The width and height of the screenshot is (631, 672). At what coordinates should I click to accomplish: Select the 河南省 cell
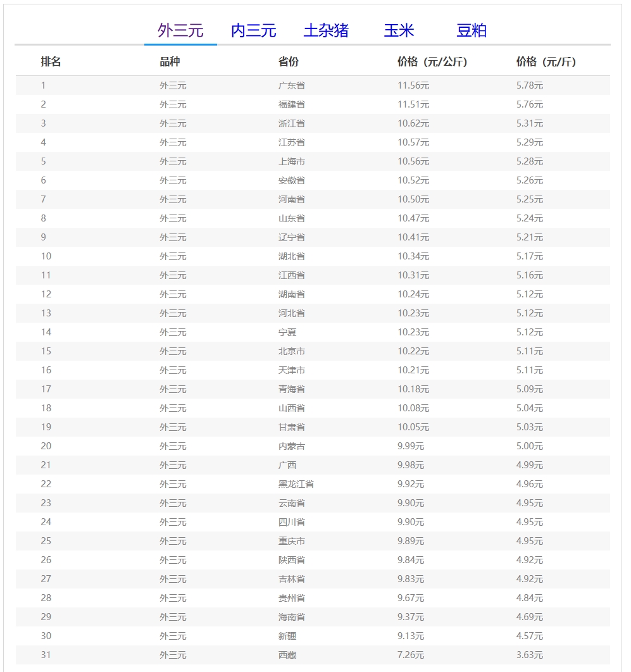pos(292,199)
